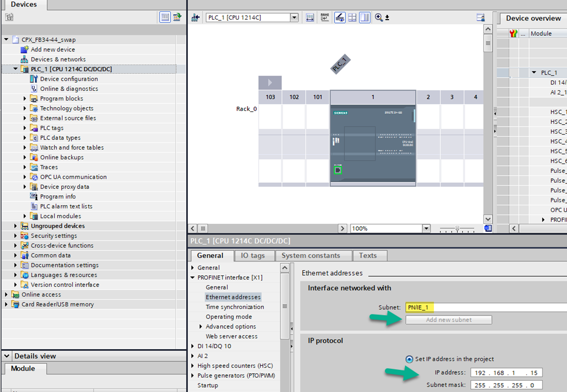
Task: Select Set IP address in the project radio button
Action: coord(409,359)
